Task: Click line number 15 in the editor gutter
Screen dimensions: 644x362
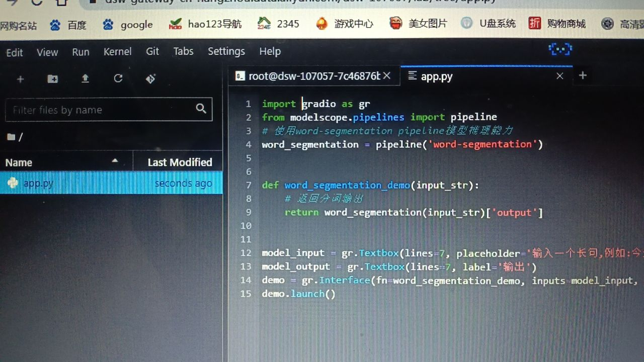Action: point(246,294)
